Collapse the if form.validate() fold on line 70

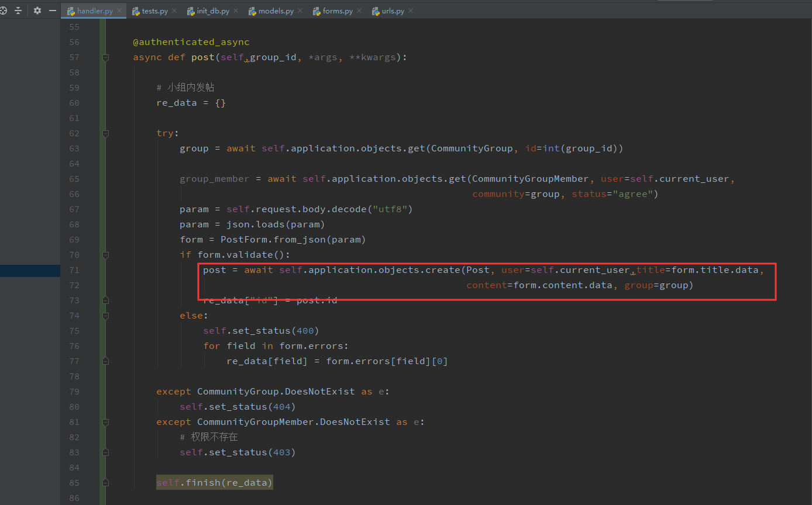point(105,255)
